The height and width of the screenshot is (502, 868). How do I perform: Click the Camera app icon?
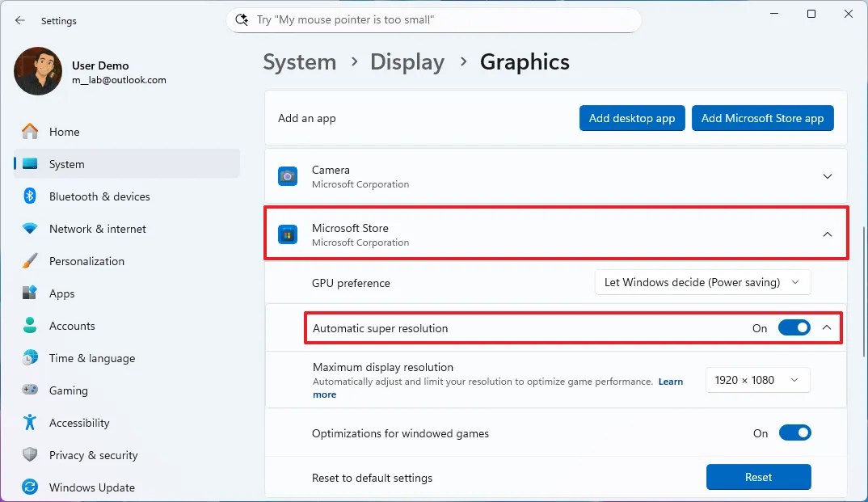tap(288, 176)
